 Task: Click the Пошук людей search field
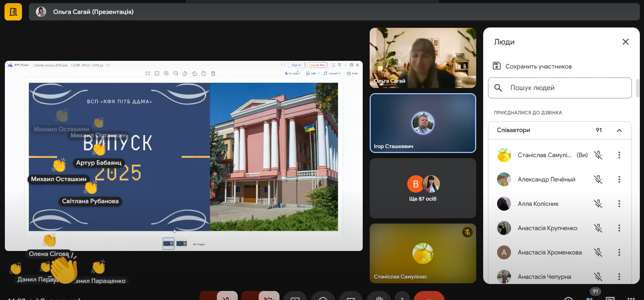560,88
